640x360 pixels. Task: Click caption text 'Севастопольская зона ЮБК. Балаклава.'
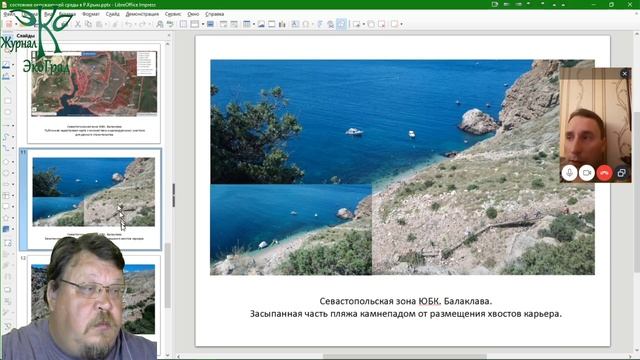pos(405,301)
